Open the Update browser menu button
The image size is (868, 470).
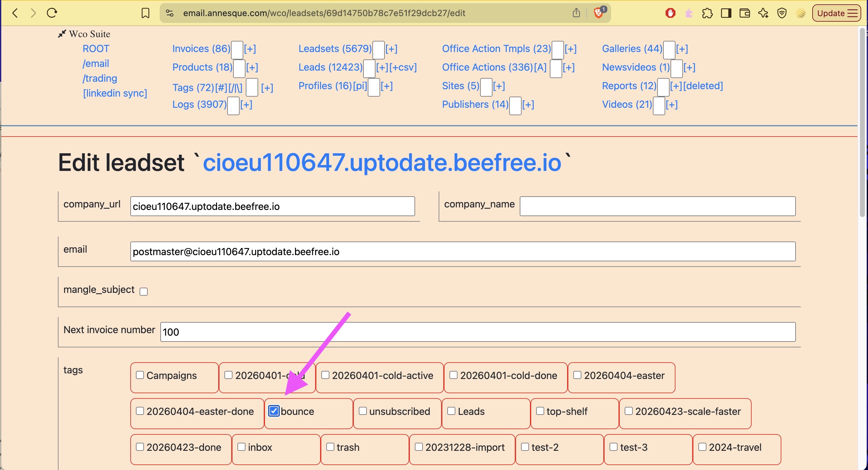[837, 13]
